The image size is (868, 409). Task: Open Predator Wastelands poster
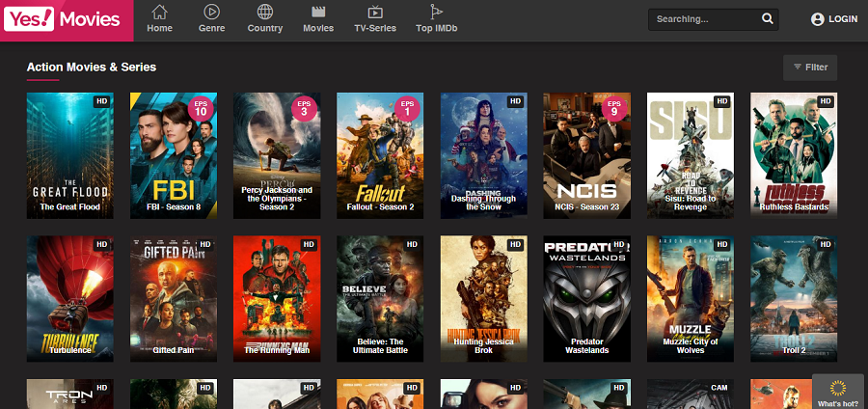[586, 299]
